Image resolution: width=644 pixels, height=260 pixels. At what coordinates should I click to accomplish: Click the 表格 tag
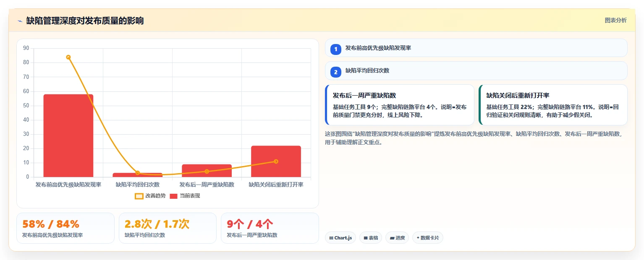coord(370,238)
